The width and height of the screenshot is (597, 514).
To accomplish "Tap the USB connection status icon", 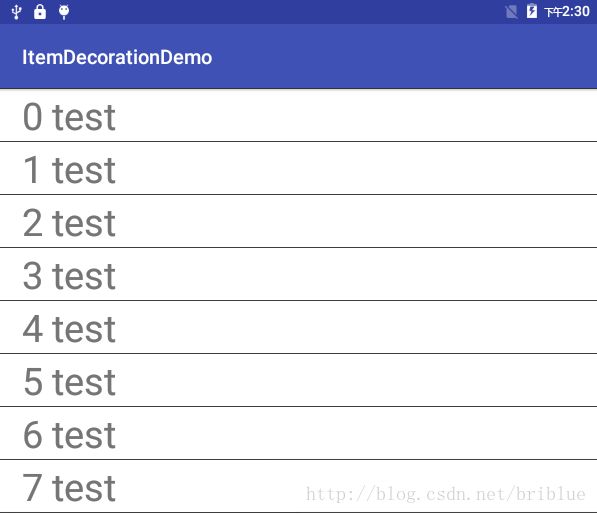I will coord(16,12).
